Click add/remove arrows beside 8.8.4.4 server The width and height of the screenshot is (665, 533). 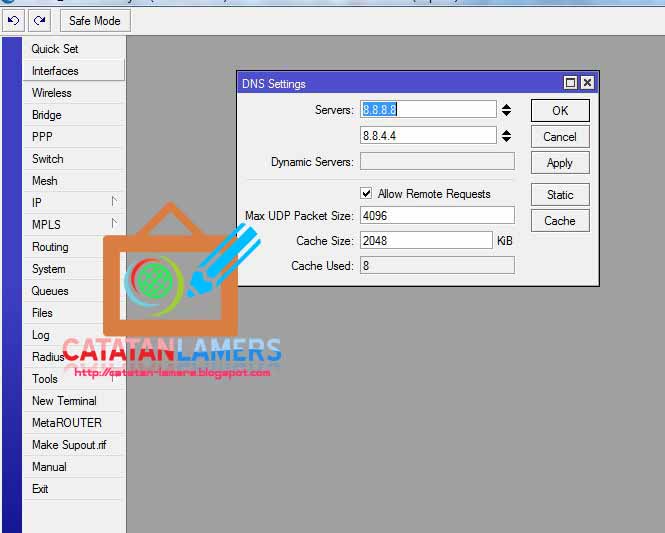[x=506, y=136]
